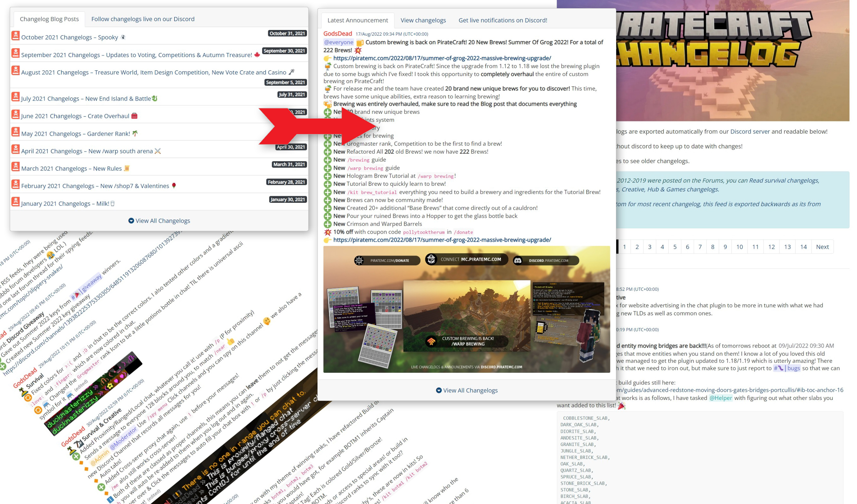Select the Follow changelogs live on our Discord tab
This screenshot has height=504, width=857.
[x=143, y=19]
